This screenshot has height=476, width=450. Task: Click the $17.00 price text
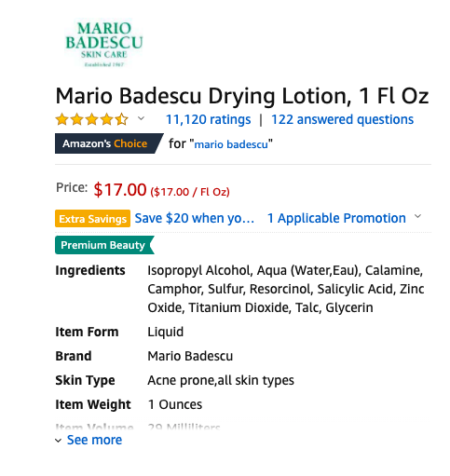click(120, 190)
